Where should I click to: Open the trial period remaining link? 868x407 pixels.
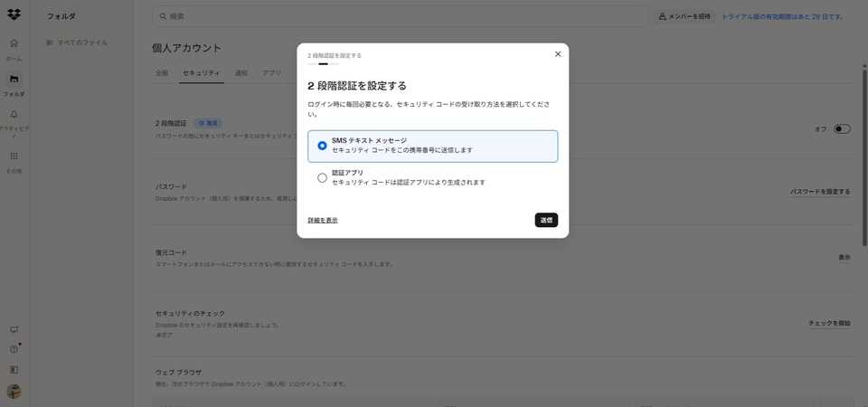[782, 16]
